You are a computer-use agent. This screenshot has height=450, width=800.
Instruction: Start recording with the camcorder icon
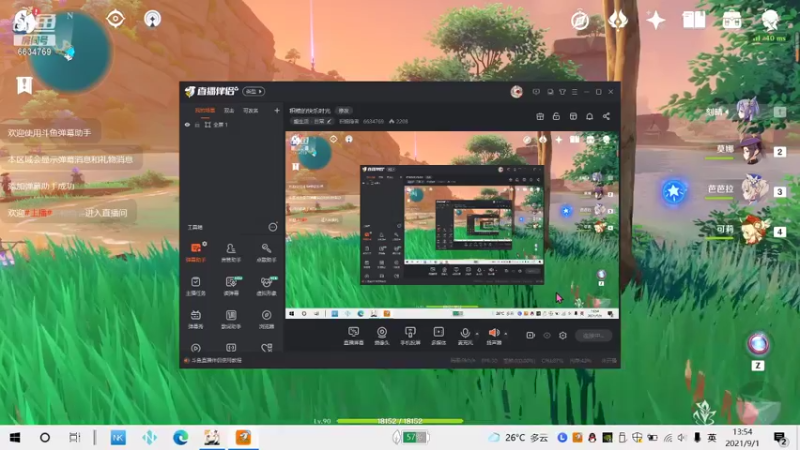(x=531, y=336)
